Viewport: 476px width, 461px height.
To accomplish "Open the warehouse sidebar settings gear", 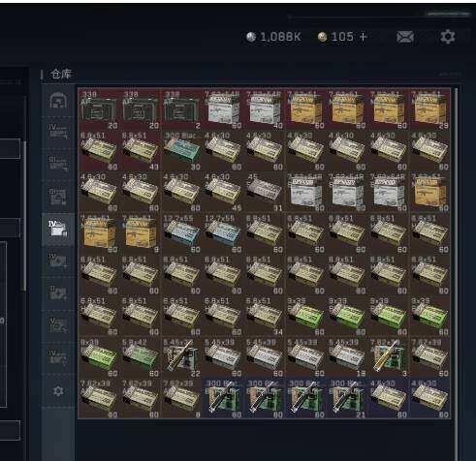I will pyautogui.click(x=58, y=391).
